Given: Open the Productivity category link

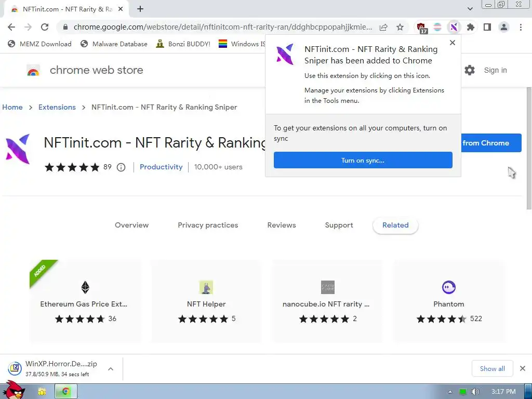Looking at the screenshot, I should pos(161,167).
